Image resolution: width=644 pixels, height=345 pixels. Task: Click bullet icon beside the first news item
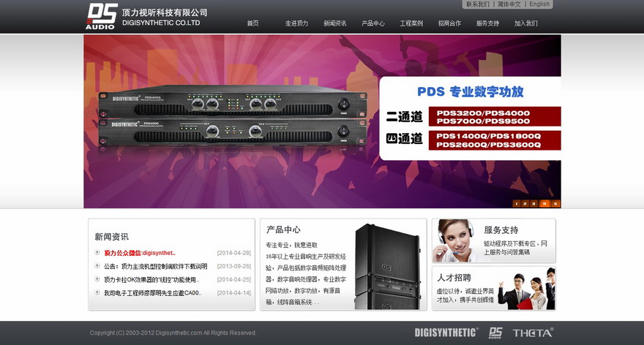(x=97, y=252)
